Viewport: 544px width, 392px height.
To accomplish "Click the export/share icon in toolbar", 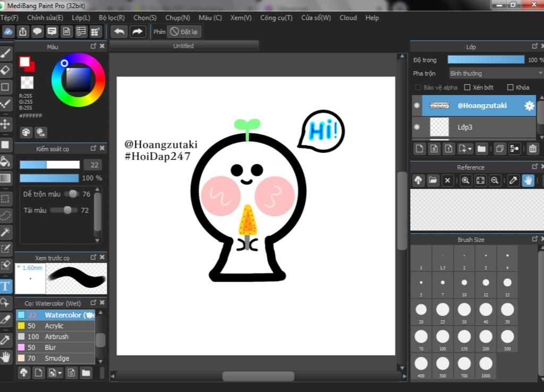I will [x=22, y=31].
